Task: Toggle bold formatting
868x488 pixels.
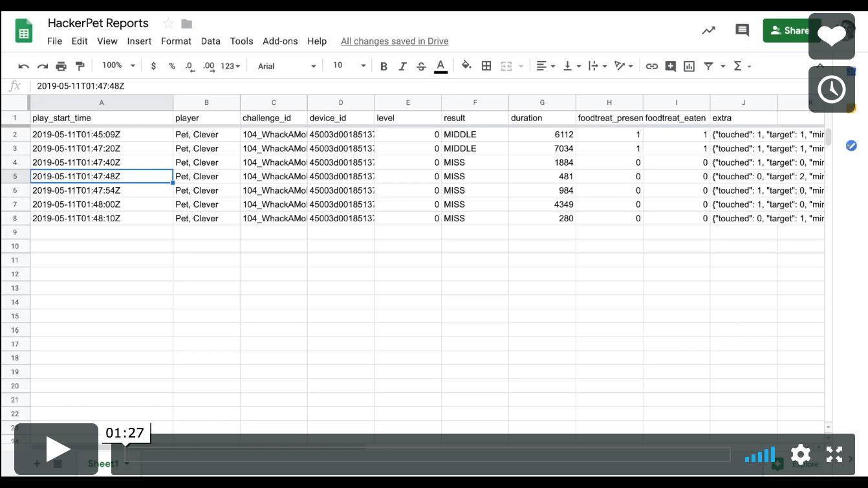Action: click(x=384, y=65)
